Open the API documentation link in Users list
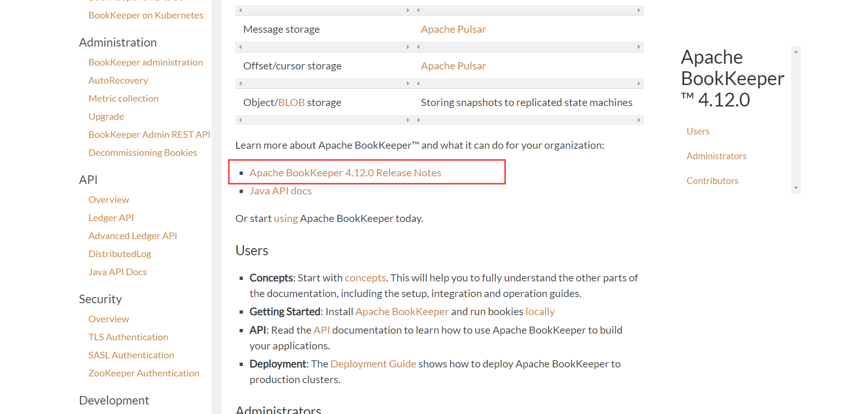This screenshot has width=868, height=414. coord(321,330)
